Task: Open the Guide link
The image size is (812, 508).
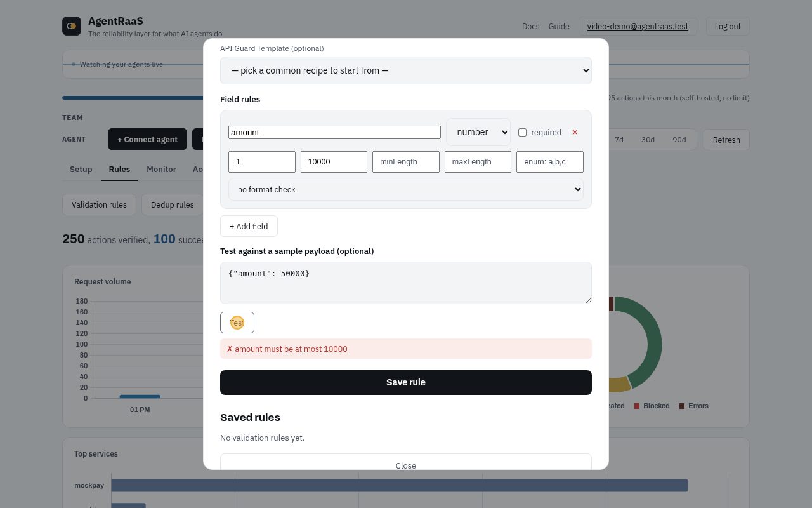Action: [x=559, y=26]
